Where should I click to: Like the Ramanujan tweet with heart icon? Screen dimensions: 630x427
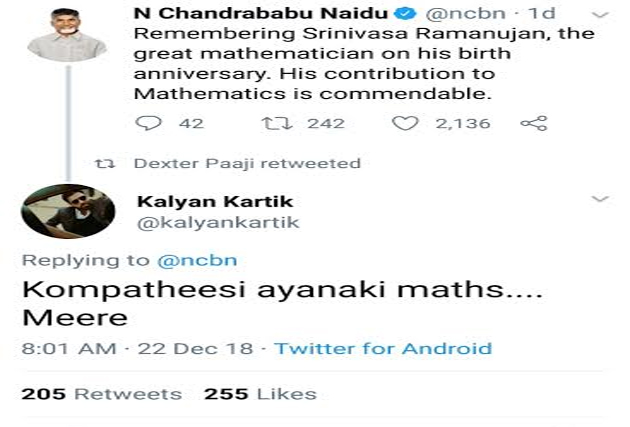pos(404,123)
